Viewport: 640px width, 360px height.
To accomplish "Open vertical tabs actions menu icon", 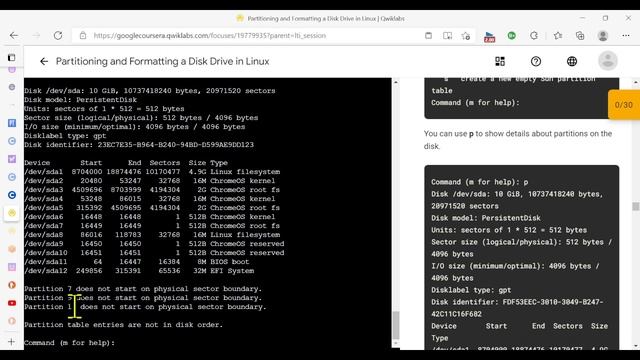I will [x=11, y=57].
